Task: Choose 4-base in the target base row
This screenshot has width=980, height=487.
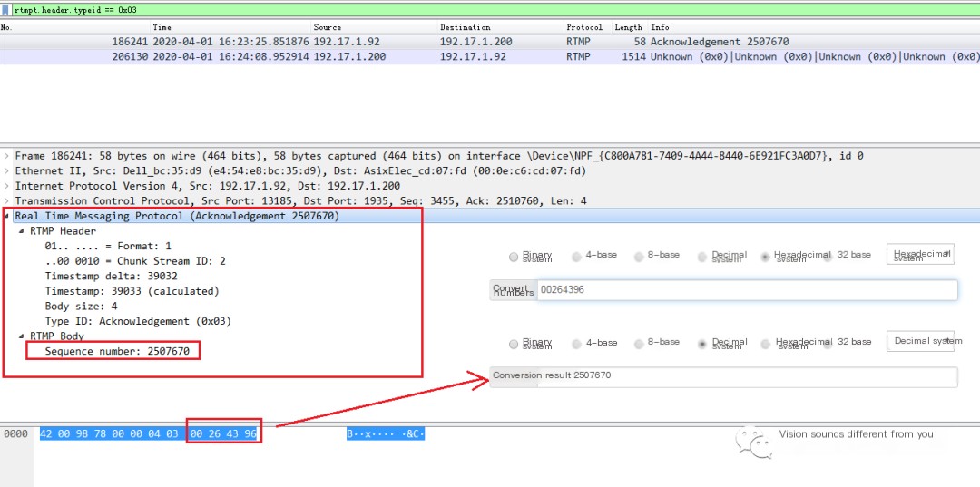Action: [x=576, y=344]
